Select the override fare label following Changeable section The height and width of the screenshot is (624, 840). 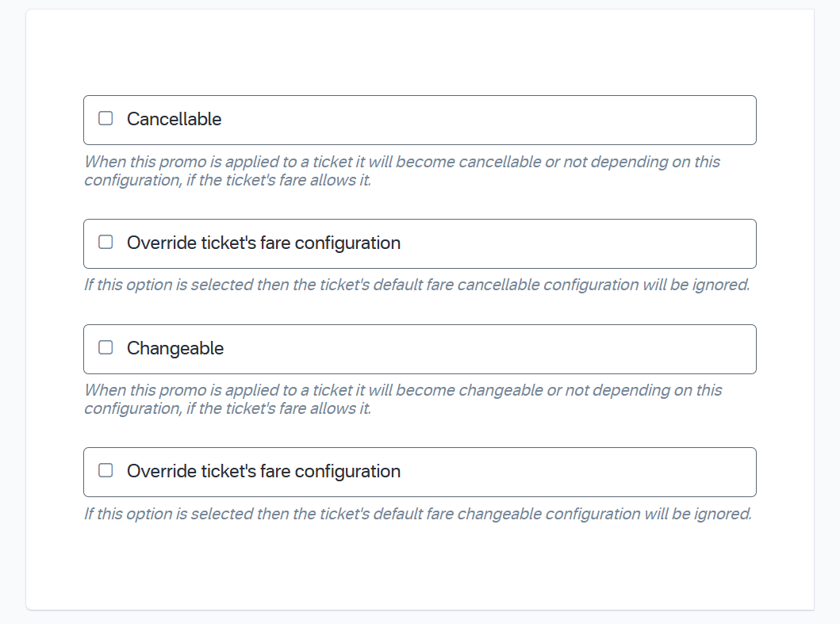(x=263, y=472)
